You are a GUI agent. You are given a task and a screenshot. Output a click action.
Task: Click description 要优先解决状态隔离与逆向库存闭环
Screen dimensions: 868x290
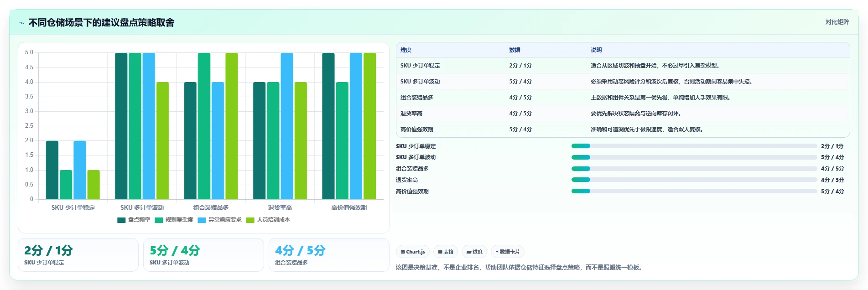point(637,114)
